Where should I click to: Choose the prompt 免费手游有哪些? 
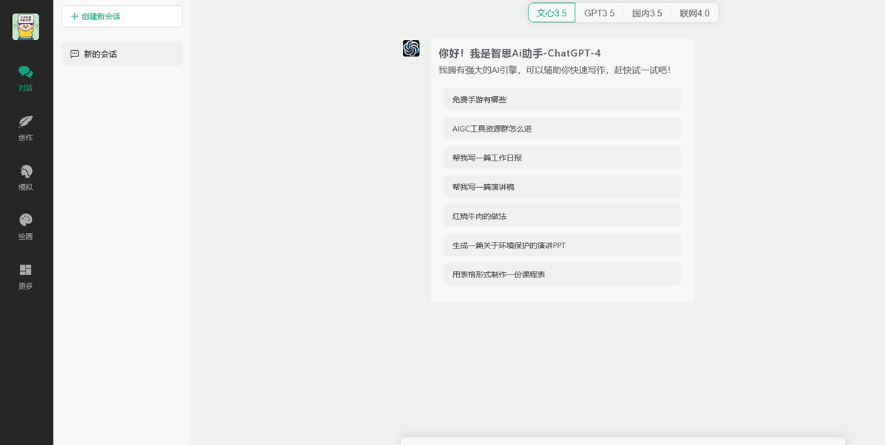click(562, 99)
